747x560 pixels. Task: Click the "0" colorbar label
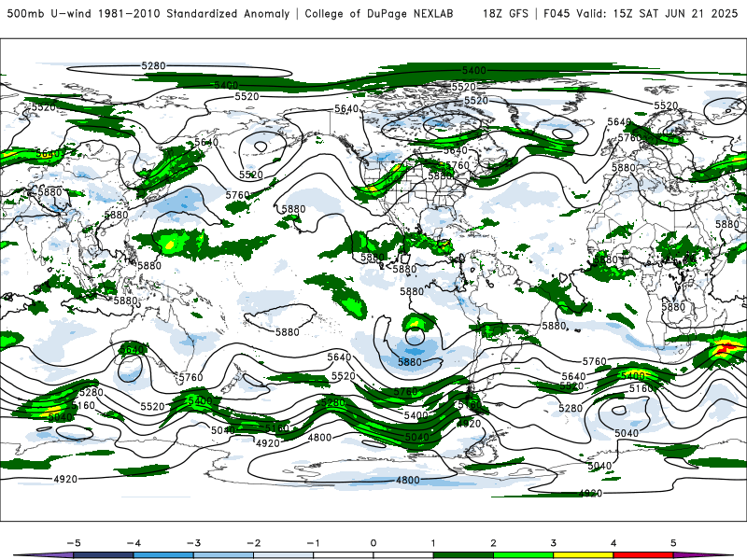(373, 543)
